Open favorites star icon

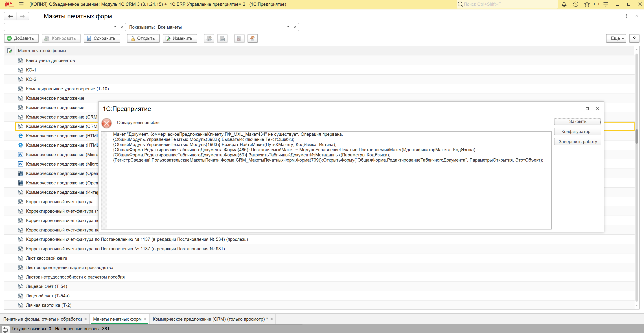click(x=587, y=4)
